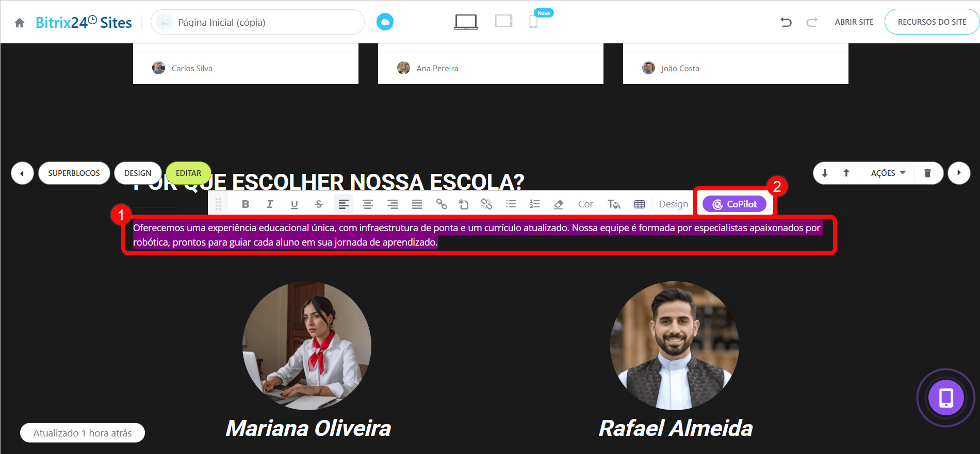Image resolution: width=980 pixels, height=454 pixels.
Task: Expand the AÇÕES dropdown menu
Action: tap(888, 173)
